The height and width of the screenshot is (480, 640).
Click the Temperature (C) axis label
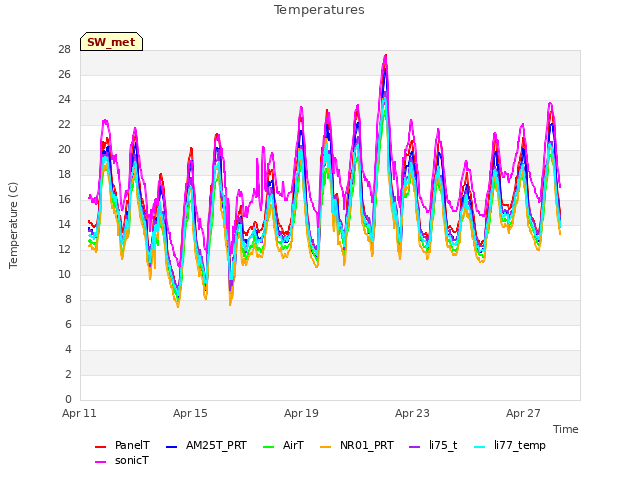pyautogui.click(x=13, y=225)
